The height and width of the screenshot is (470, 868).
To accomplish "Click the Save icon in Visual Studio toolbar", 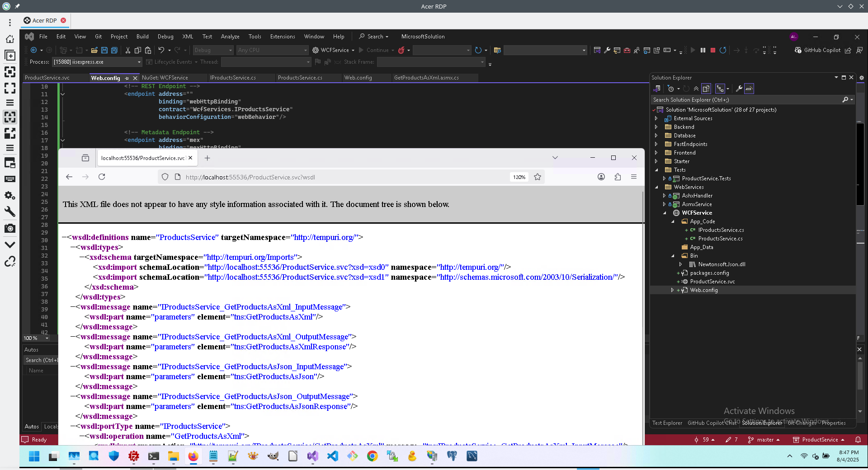I will point(104,50).
